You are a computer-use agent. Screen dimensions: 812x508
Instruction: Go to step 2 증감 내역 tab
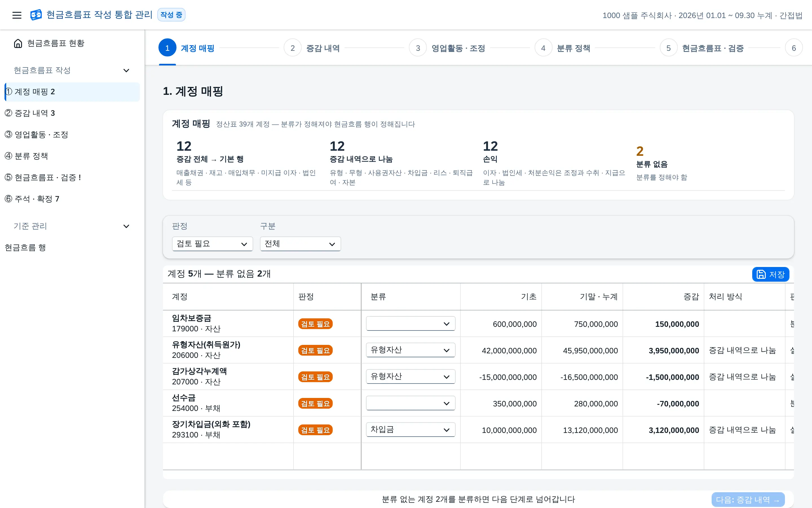(312, 48)
